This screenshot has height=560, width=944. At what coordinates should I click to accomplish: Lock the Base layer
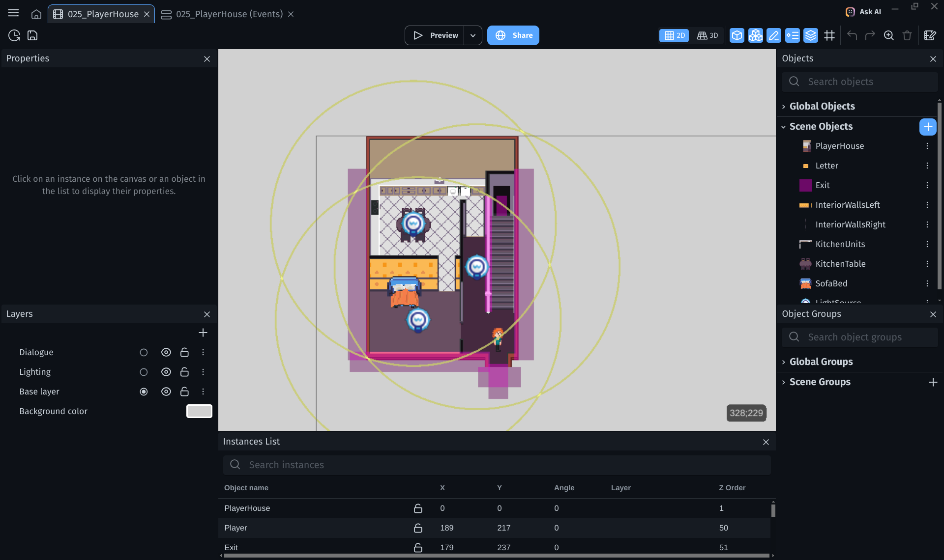[184, 392]
